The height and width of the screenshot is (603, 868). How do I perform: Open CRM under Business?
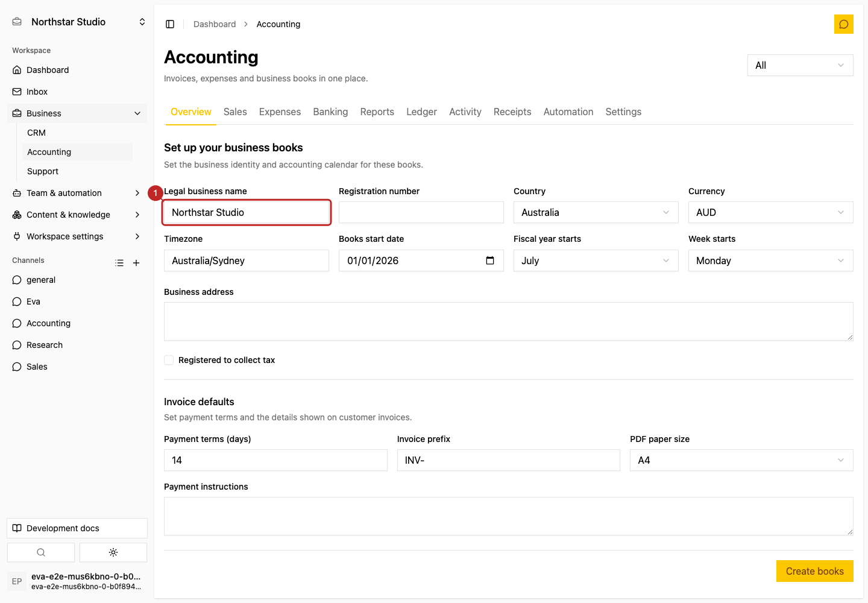77,133
